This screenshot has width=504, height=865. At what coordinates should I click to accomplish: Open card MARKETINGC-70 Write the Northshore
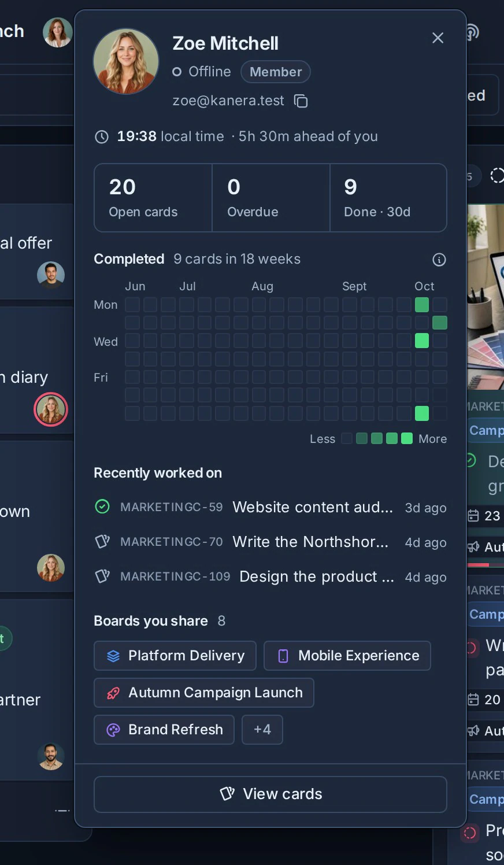pyautogui.click(x=270, y=542)
